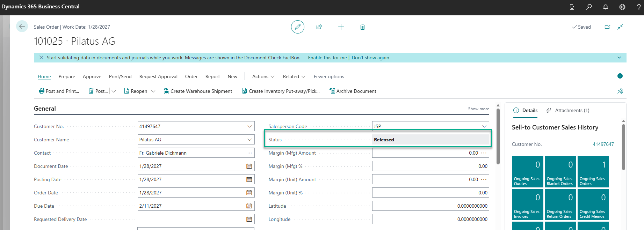The width and height of the screenshot is (644, 230).
Task: Click Show more in General section
Action: (478, 109)
